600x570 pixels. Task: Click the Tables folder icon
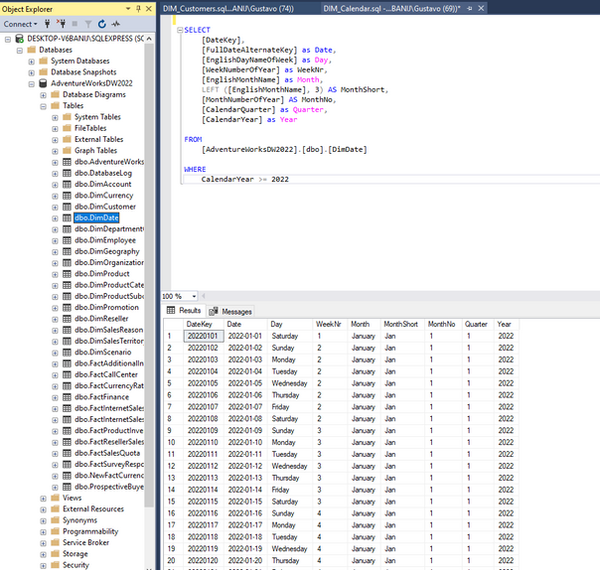coord(55,106)
